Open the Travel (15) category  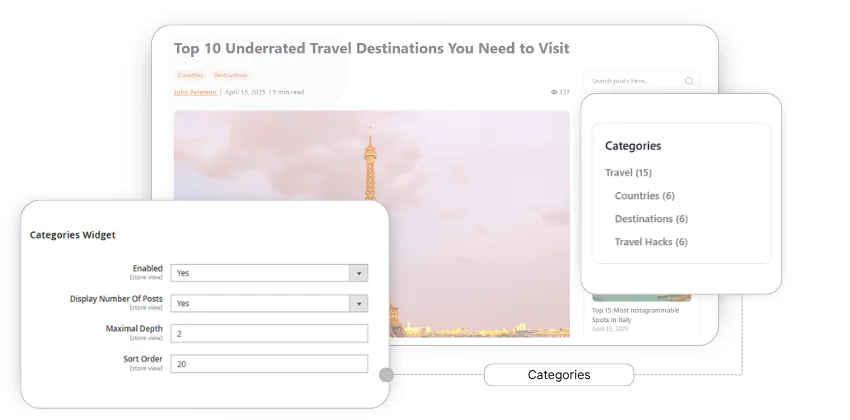click(628, 173)
